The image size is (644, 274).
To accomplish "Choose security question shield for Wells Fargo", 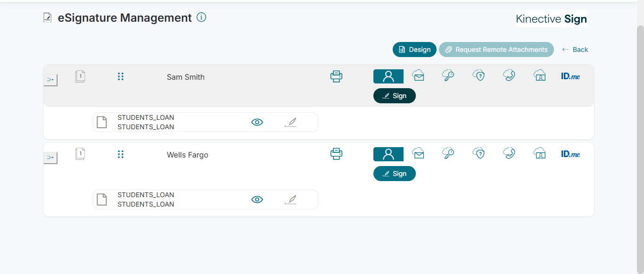I will pos(479,153).
